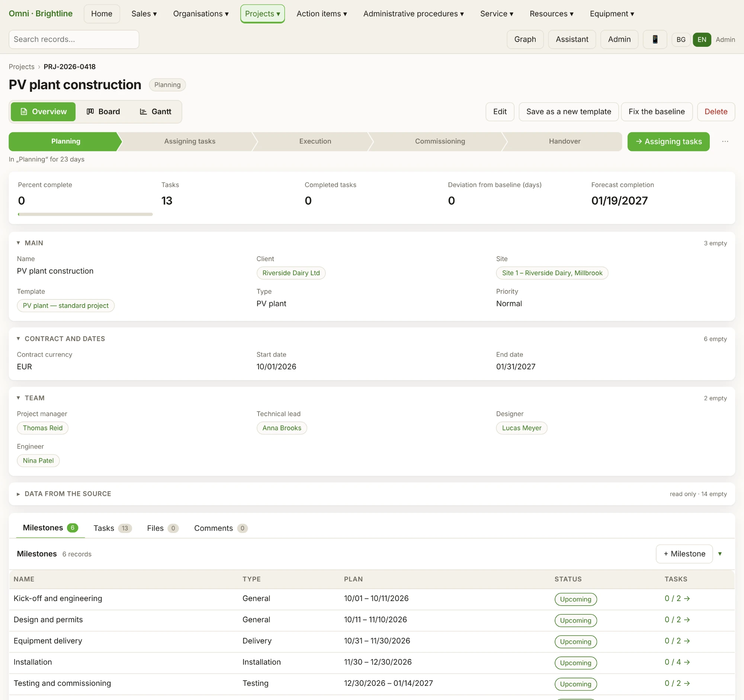Viewport: 744px width, 700px height.
Task: Expand the Projects menu
Action: pos(262,14)
